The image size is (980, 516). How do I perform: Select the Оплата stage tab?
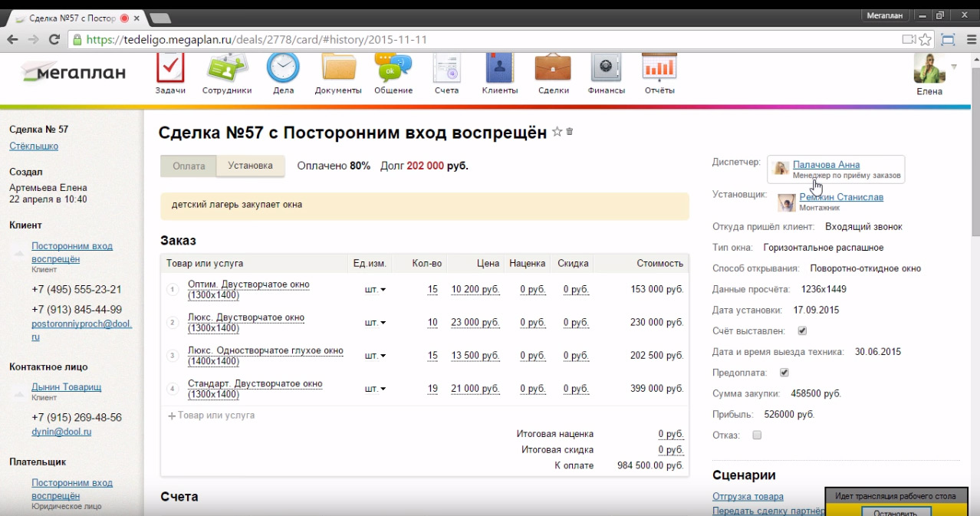point(189,166)
